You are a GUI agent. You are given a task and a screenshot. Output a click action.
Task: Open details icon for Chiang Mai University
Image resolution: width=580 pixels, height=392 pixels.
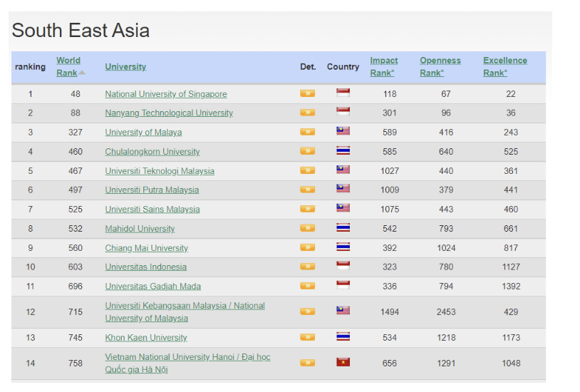click(x=307, y=247)
